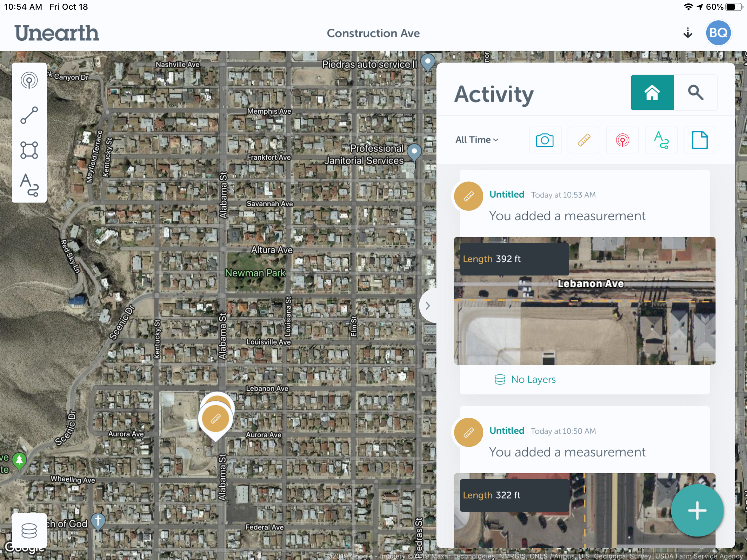The image size is (747, 560).
Task: Click the Unearth logo
Action: coord(57,33)
